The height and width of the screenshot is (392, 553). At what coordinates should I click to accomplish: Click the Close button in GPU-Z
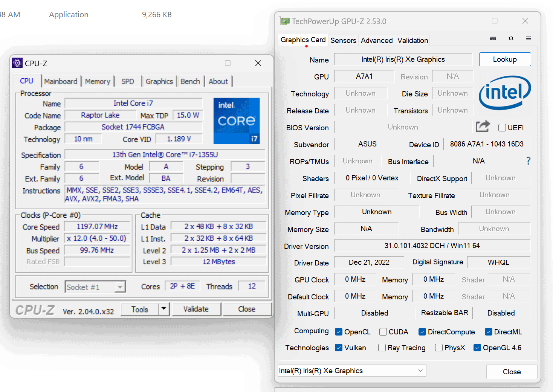[512, 372]
